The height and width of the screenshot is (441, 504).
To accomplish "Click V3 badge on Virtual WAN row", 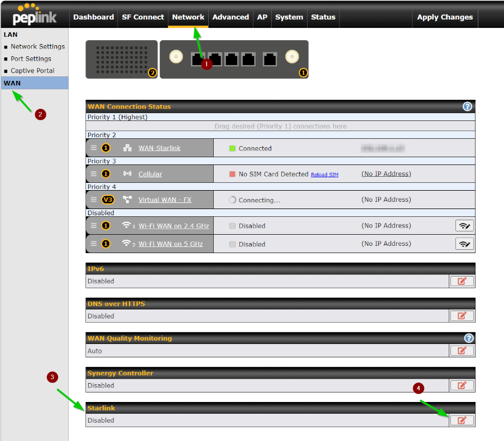I will (x=108, y=200).
